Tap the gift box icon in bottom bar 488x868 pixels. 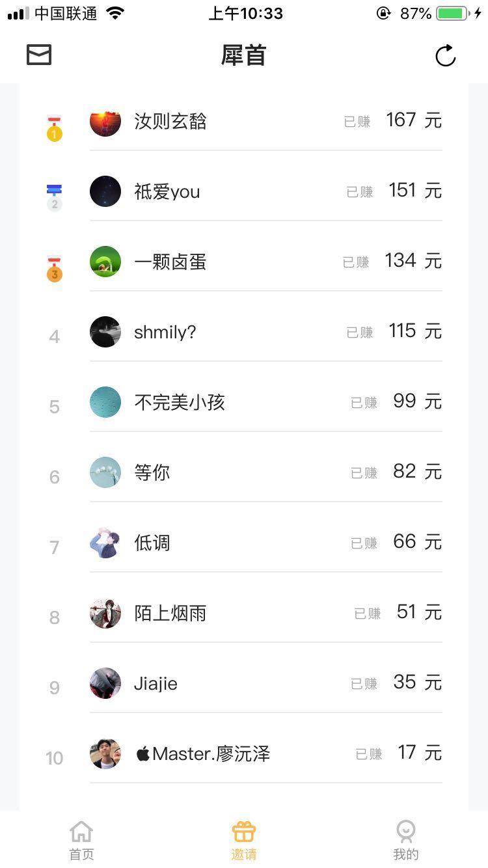244,832
